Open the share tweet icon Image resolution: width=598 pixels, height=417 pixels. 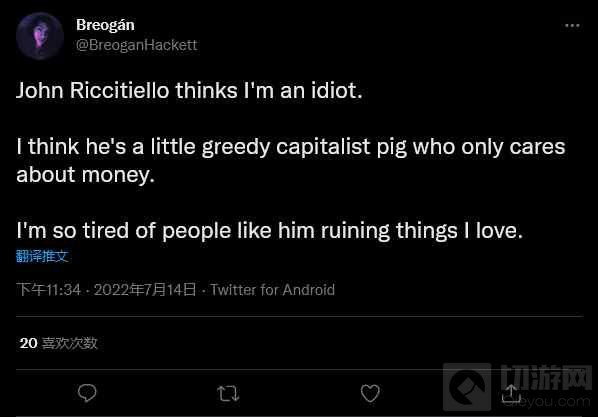pos(511,393)
